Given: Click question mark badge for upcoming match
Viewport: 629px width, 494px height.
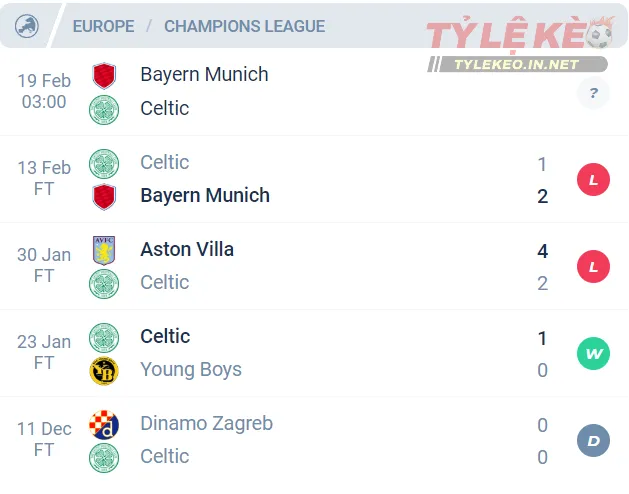Looking at the screenshot, I should (593, 93).
